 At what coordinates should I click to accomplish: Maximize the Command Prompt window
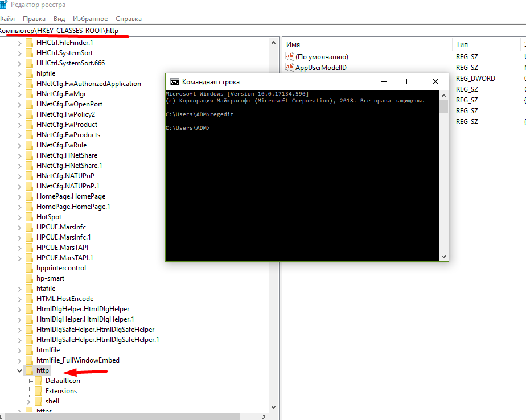409,82
